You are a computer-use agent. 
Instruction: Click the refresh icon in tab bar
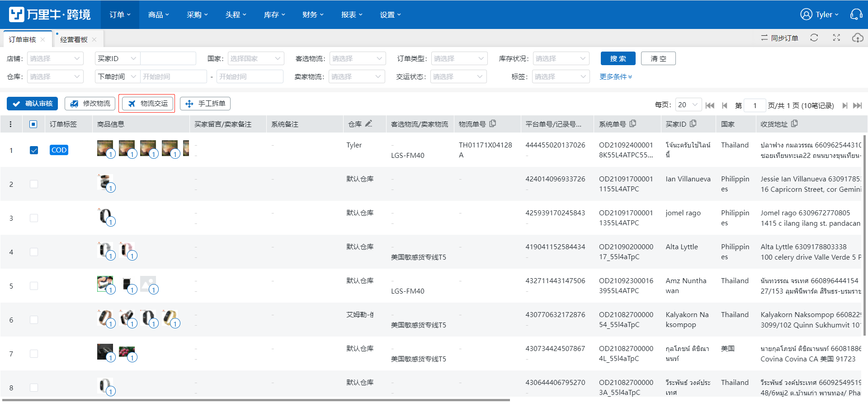tap(814, 38)
